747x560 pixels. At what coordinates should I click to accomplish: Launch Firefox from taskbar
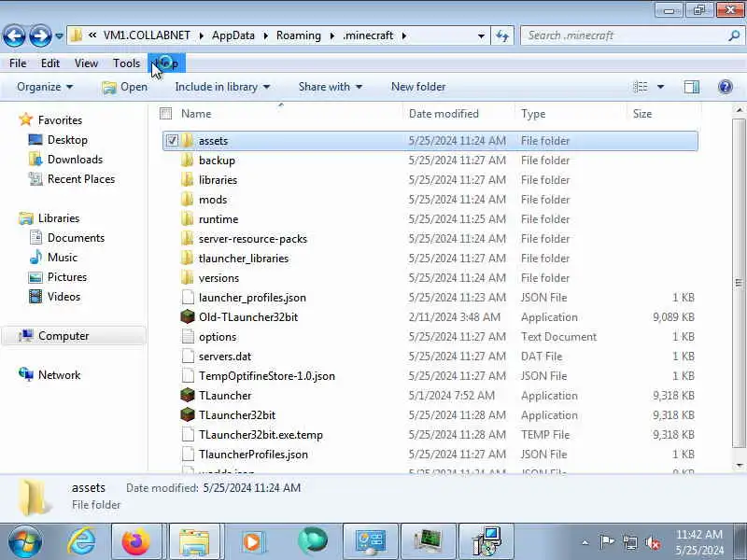point(136,541)
